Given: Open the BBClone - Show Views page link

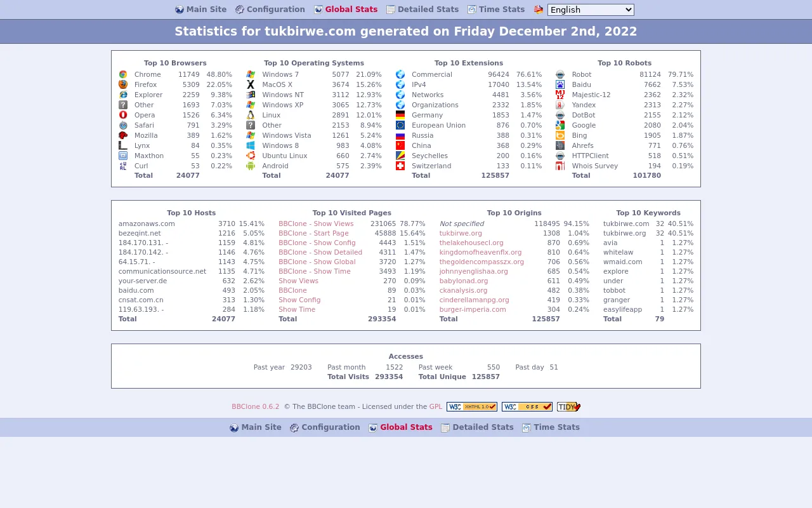Looking at the screenshot, I should pos(316,224).
